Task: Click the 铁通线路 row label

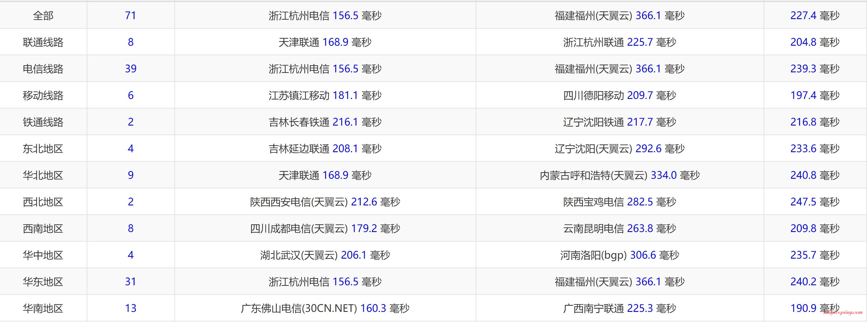Action: coord(43,122)
